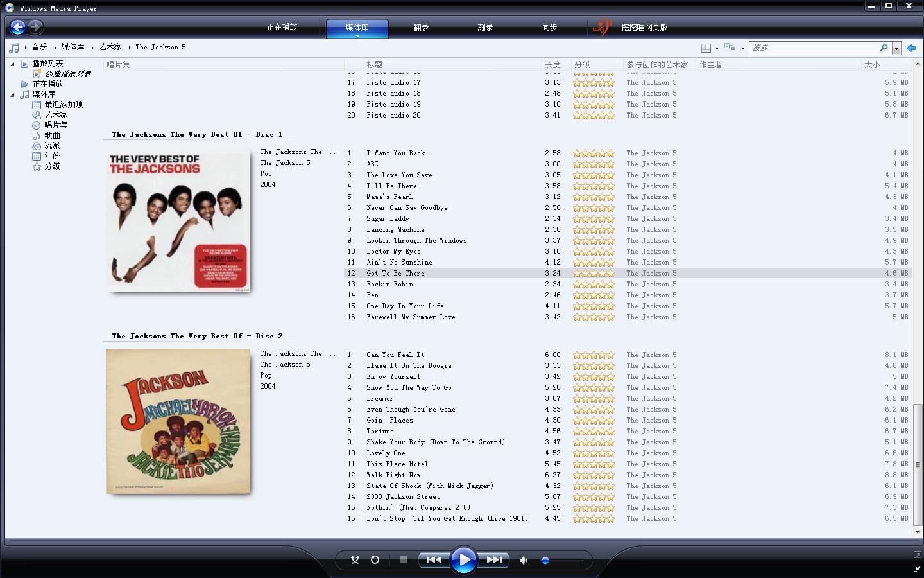Go to the previous track

(434, 559)
